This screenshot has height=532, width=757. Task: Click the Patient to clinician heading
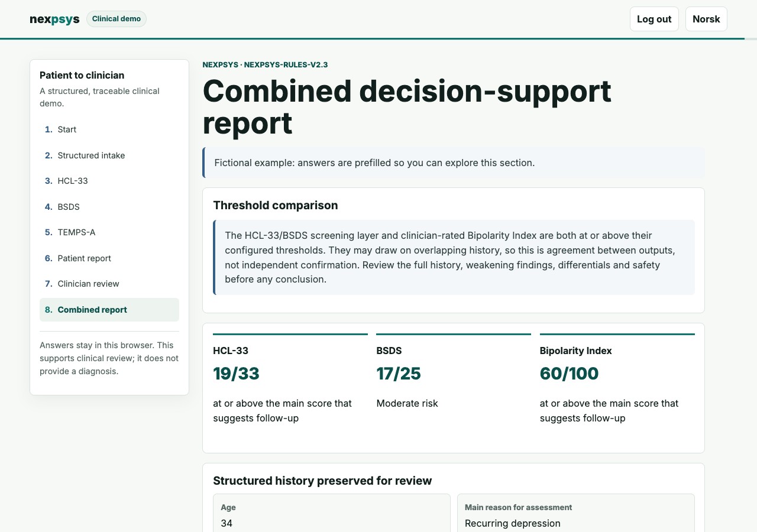[x=82, y=75]
